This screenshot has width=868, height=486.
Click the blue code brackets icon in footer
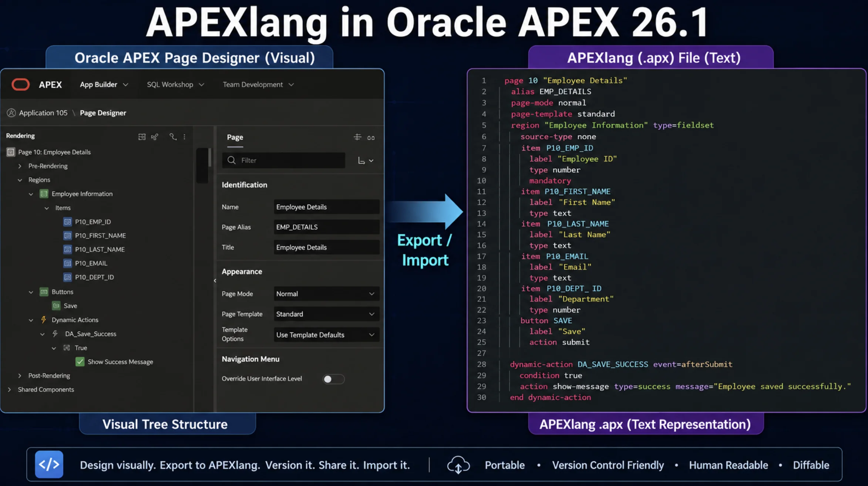49,465
